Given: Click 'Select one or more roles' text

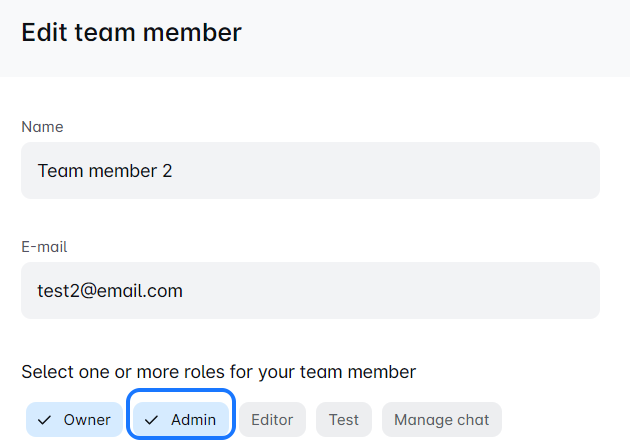Looking at the screenshot, I should pos(218,372).
